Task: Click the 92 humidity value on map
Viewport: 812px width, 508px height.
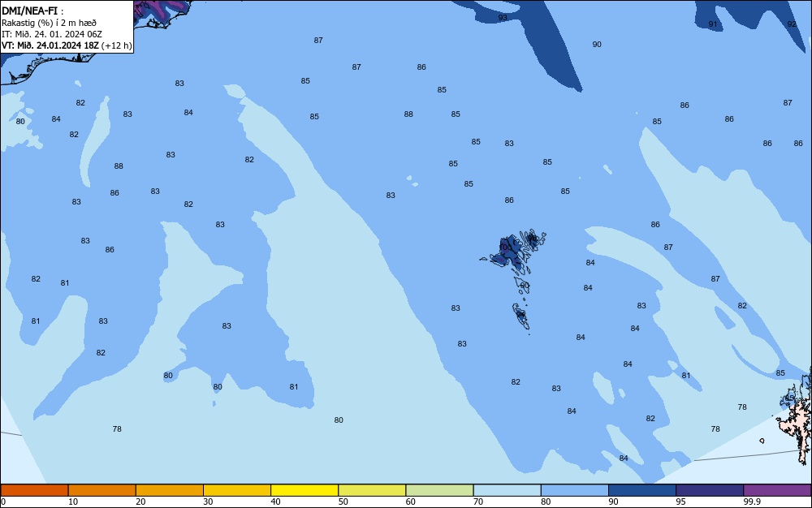Action: pyautogui.click(x=792, y=24)
